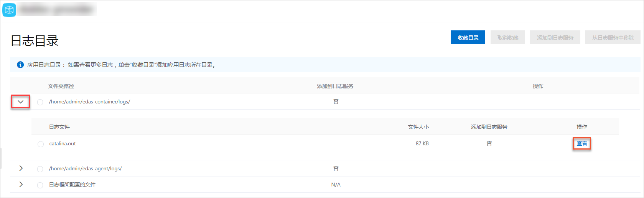Screen dimensions: 644x198
Task: Expand the /home/admin/edas-agent/logs/ folder row
Action: (x=21, y=168)
